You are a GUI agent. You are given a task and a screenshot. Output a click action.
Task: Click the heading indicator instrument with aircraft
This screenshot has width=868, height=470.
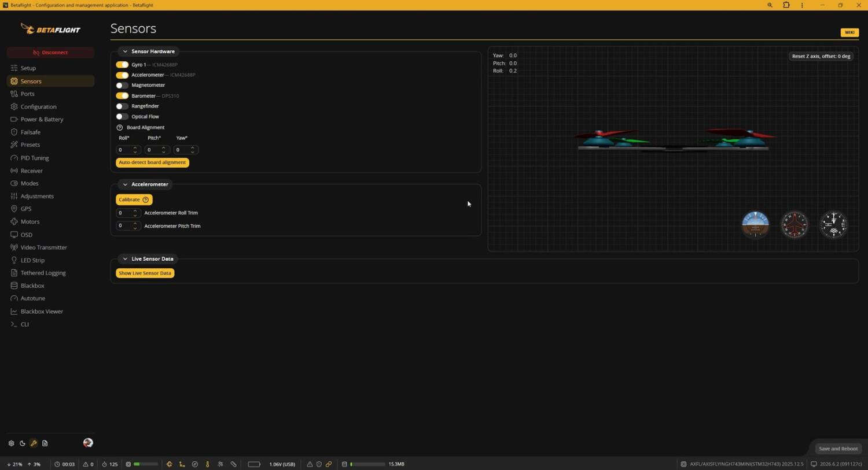(795, 224)
